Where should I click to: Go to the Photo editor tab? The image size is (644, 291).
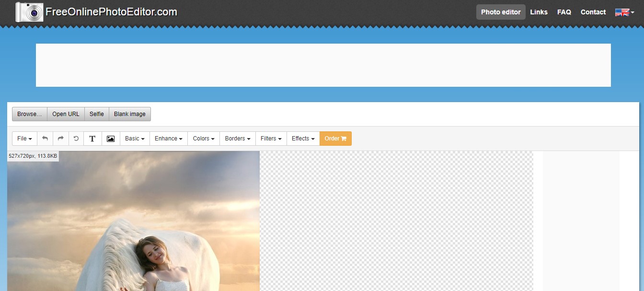pyautogui.click(x=501, y=12)
